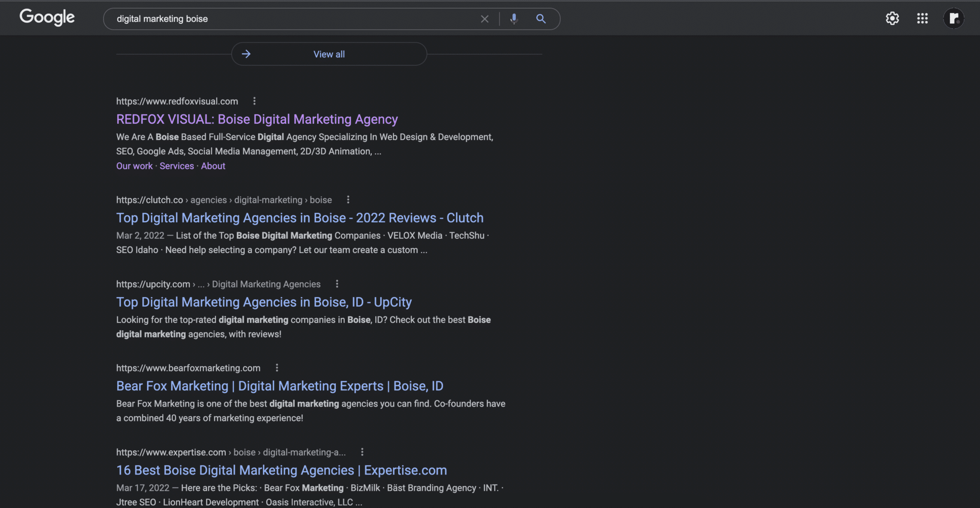Visit the Services sitelink
The width and height of the screenshot is (980, 508).
pyautogui.click(x=177, y=166)
